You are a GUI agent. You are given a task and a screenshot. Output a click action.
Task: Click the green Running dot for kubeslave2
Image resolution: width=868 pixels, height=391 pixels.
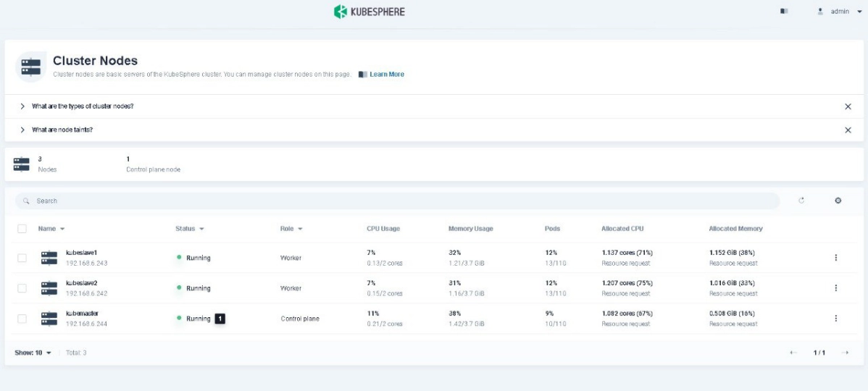pyautogui.click(x=179, y=287)
